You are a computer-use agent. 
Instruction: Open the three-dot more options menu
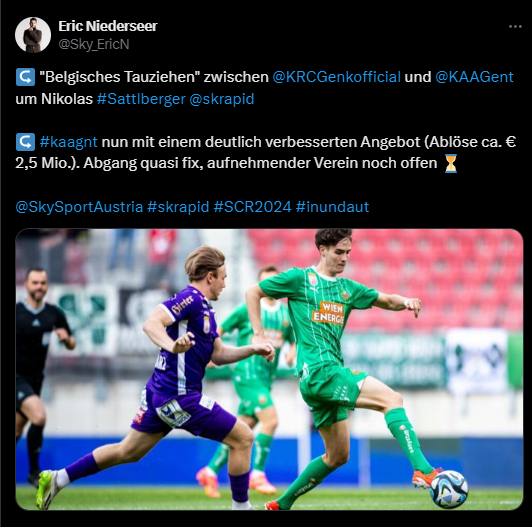coord(515,26)
